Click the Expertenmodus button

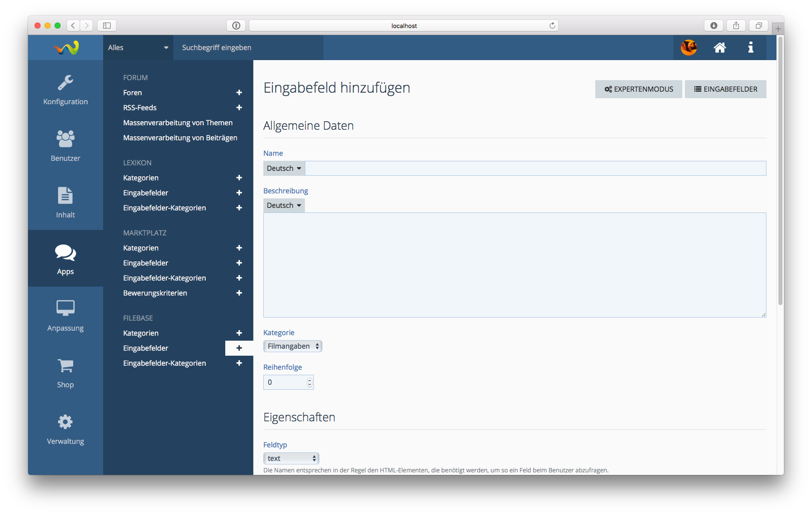click(638, 89)
